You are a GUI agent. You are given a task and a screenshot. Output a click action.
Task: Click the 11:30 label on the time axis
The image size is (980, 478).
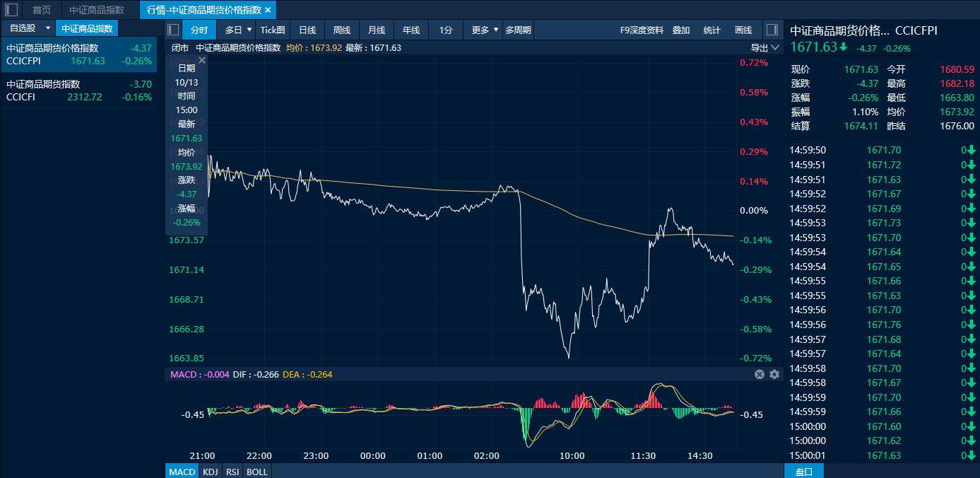tap(644, 456)
